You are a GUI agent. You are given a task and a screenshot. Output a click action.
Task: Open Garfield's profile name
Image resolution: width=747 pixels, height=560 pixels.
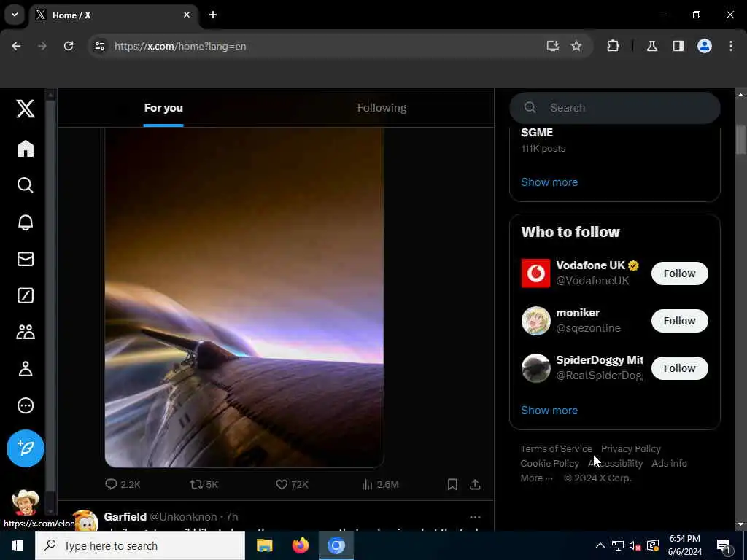[125, 517]
